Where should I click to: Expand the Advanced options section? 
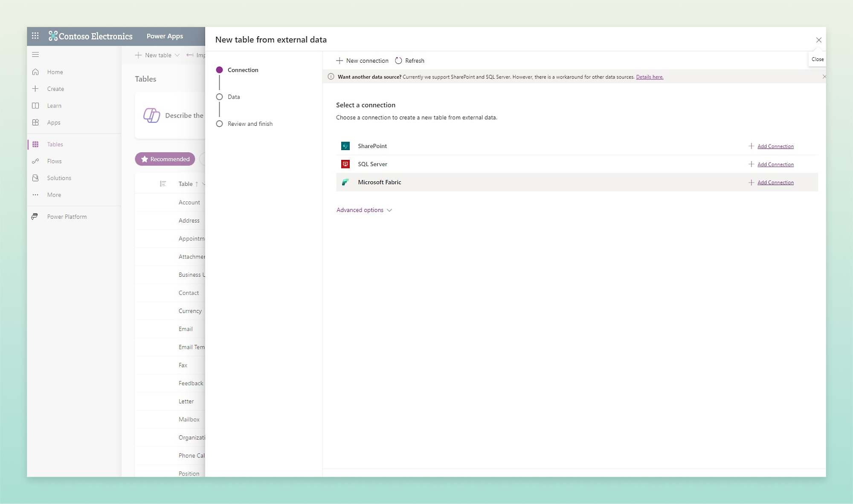click(x=363, y=209)
